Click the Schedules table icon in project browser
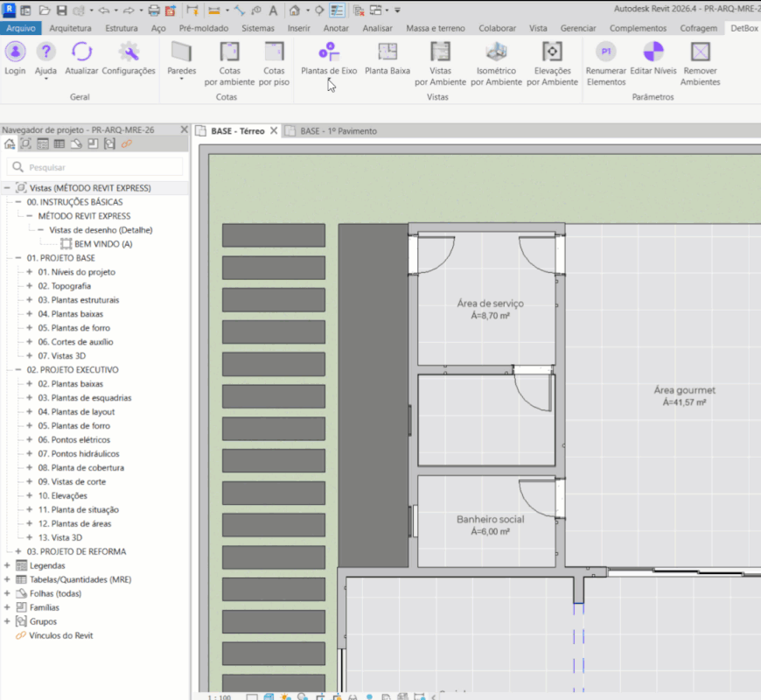 pos(59,143)
